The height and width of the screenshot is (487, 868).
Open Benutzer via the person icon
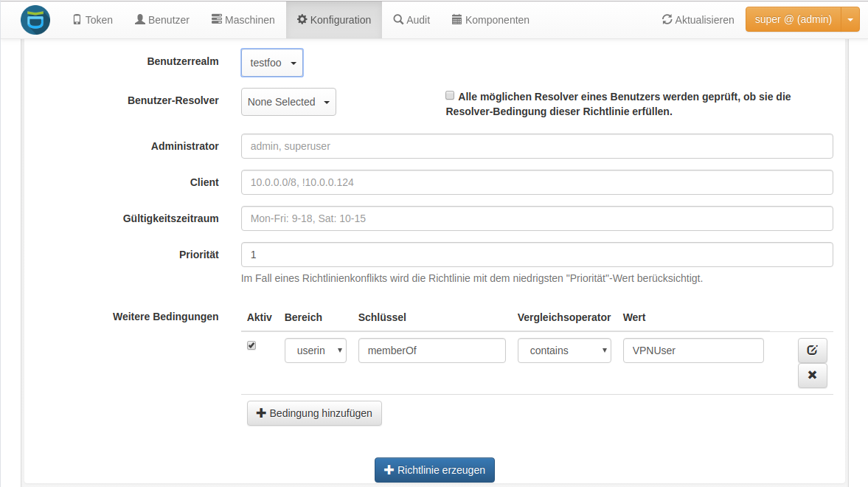(140, 19)
